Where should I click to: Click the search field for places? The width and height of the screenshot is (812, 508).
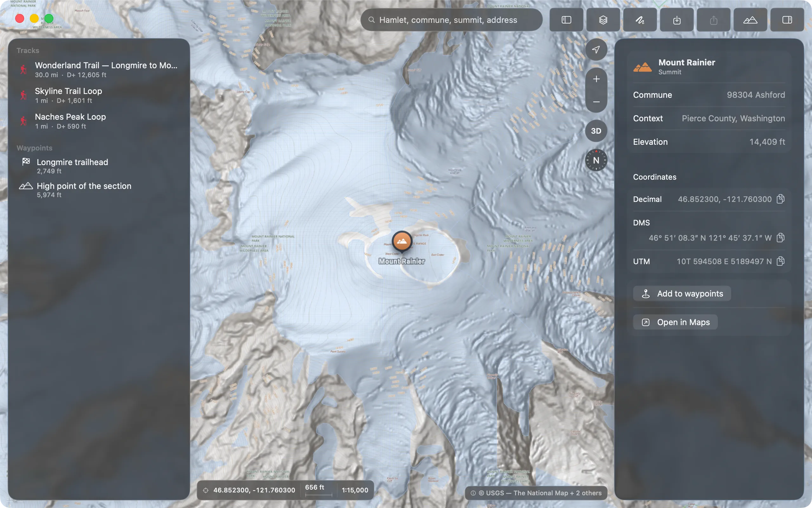click(451, 20)
